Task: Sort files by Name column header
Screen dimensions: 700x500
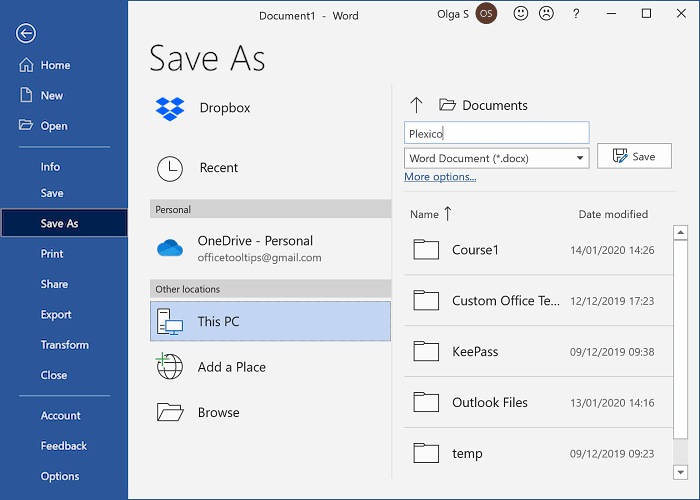Action: [425, 214]
